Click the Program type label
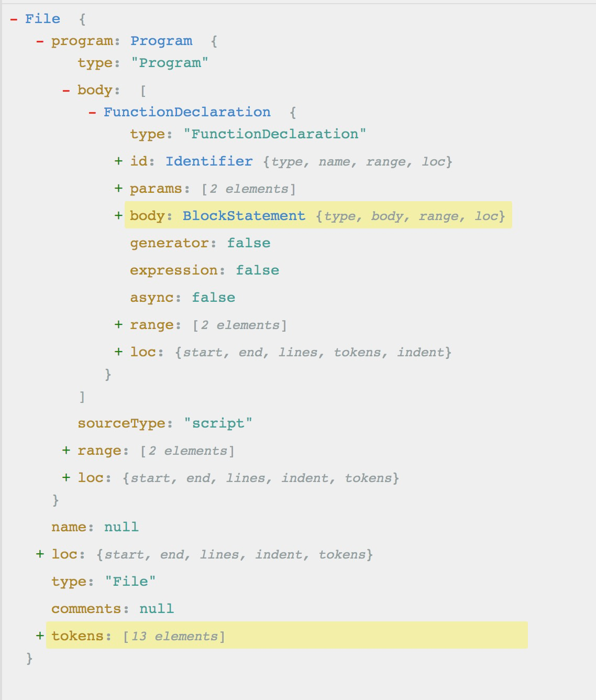596x700 pixels. tap(161, 41)
